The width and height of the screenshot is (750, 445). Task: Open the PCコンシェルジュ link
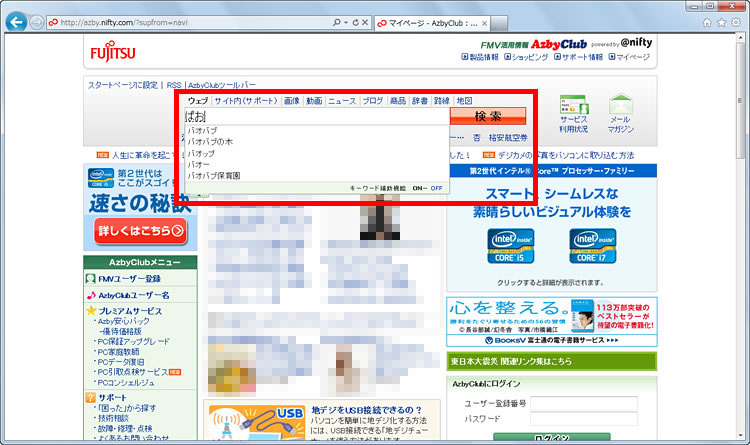(126, 383)
